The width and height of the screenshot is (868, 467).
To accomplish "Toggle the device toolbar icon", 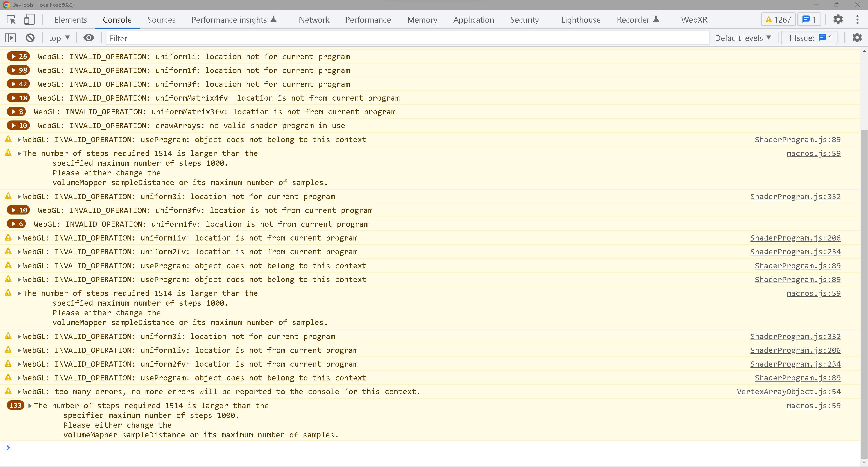I will 29,19.
